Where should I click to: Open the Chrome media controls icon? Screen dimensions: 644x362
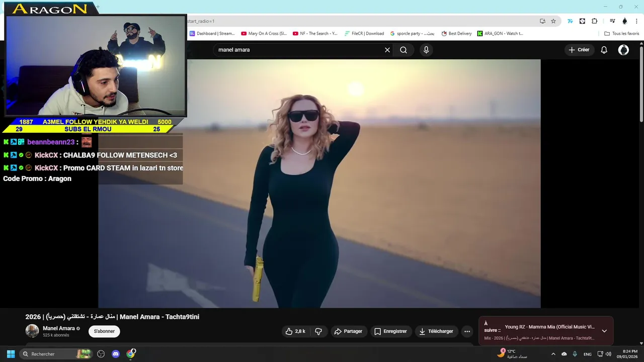coord(612,21)
